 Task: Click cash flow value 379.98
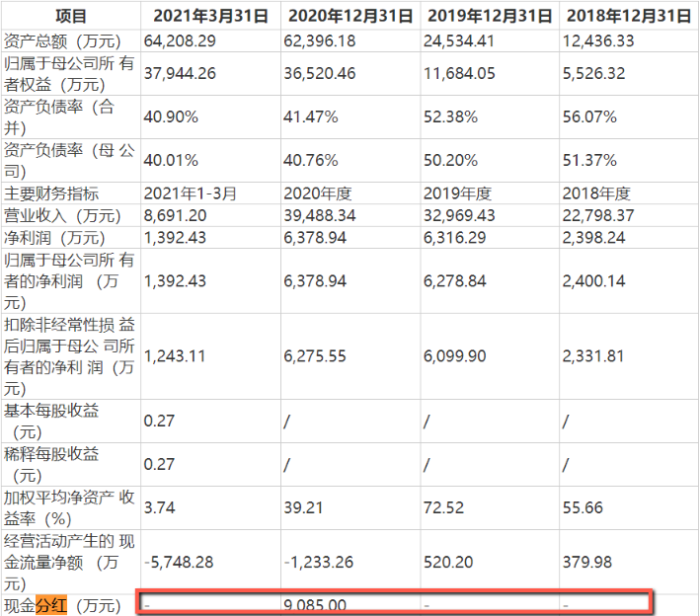(587, 563)
